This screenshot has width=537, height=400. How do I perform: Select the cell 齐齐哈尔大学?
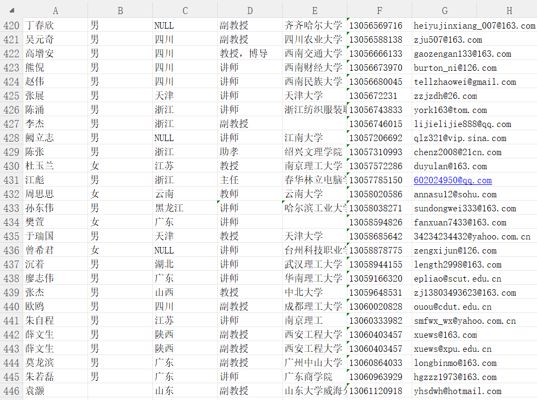coord(313,25)
